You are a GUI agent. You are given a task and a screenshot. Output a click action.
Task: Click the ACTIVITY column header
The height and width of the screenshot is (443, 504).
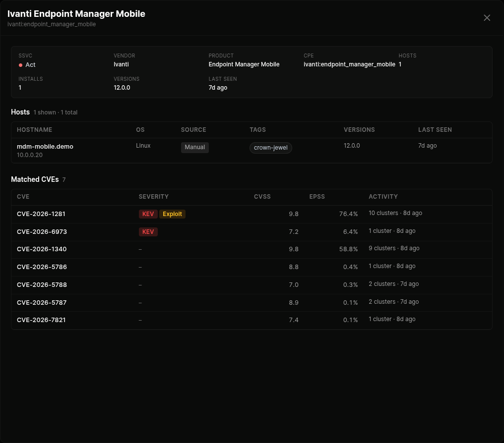(383, 196)
